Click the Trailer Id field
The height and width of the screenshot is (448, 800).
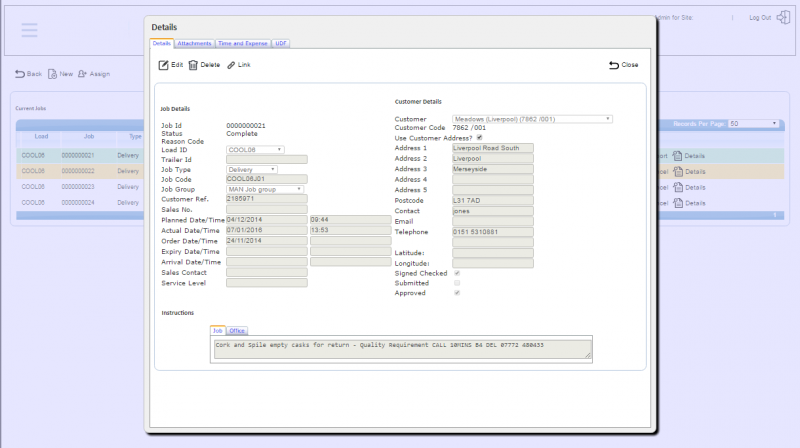click(x=267, y=160)
